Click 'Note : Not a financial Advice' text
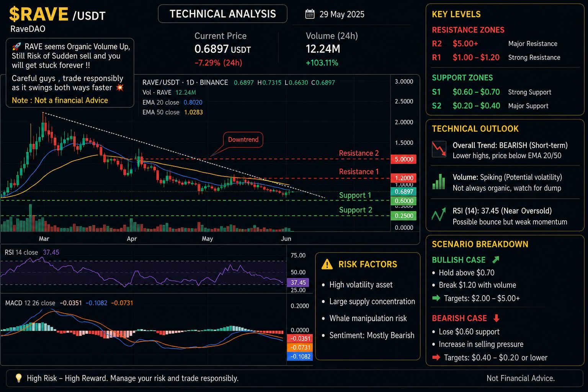588x392 pixels. point(60,100)
